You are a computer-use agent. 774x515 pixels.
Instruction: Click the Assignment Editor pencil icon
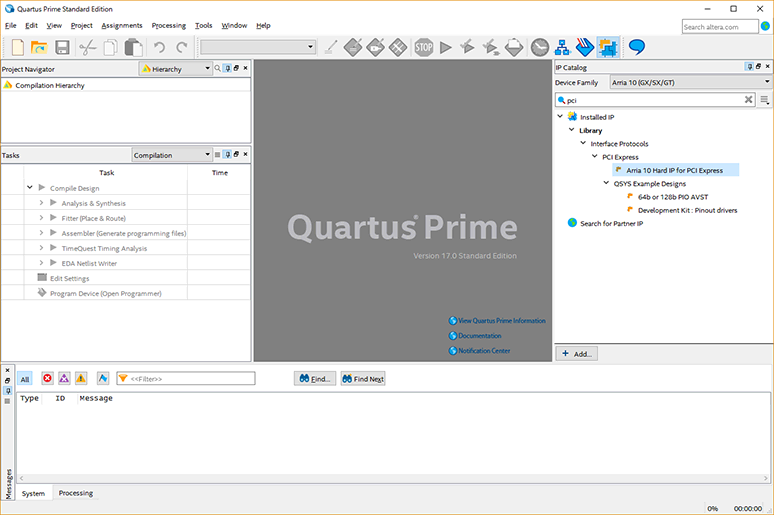pyautogui.click(x=331, y=47)
